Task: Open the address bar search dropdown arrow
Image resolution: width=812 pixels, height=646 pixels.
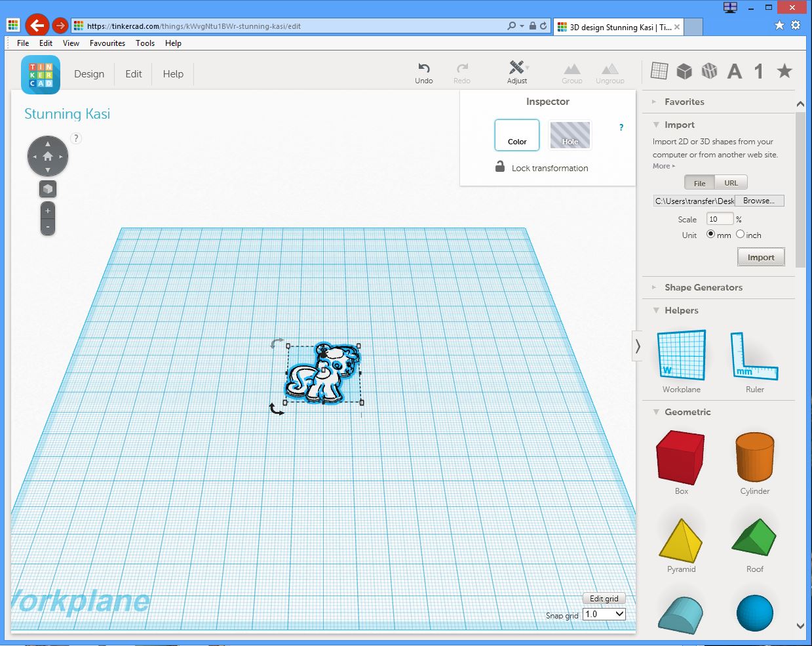Action: coord(522,26)
